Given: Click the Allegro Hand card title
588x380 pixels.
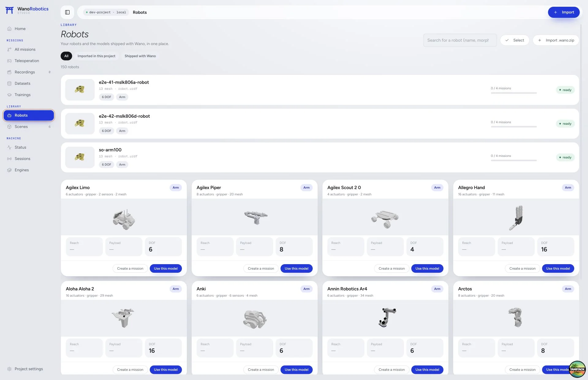Looking at the screenshot, I should [471, 188].
